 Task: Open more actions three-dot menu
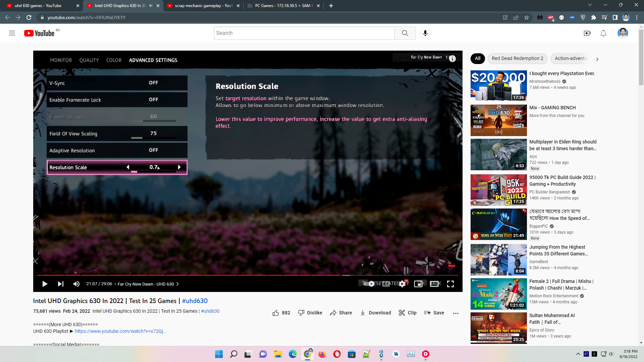(456, 313)
